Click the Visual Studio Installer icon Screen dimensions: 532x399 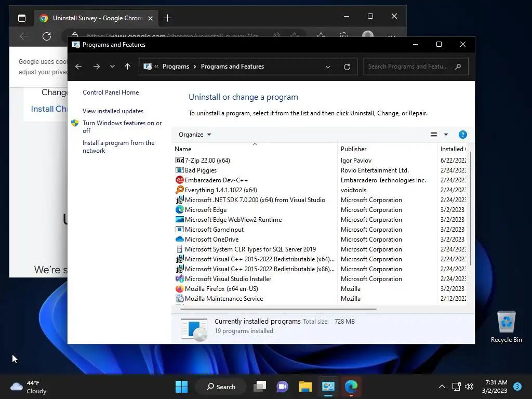tap(179, 278)
